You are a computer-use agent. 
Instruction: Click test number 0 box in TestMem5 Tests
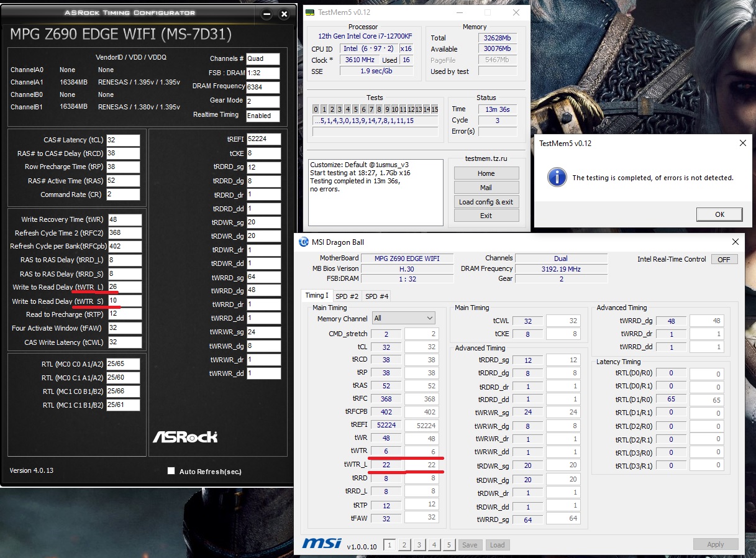click(x=316, y=109)
